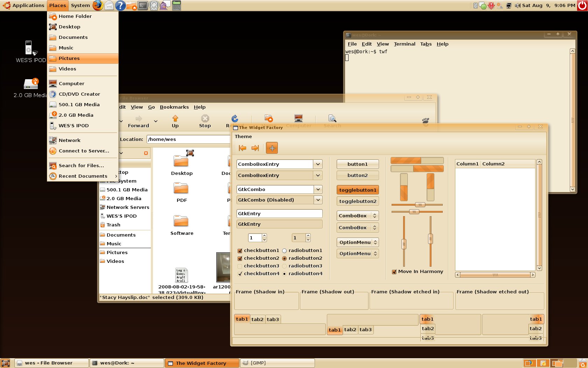This screenshot has width=588, height=368.
Task: Open the first ComboBox selector
Action: tap(358, 216)
